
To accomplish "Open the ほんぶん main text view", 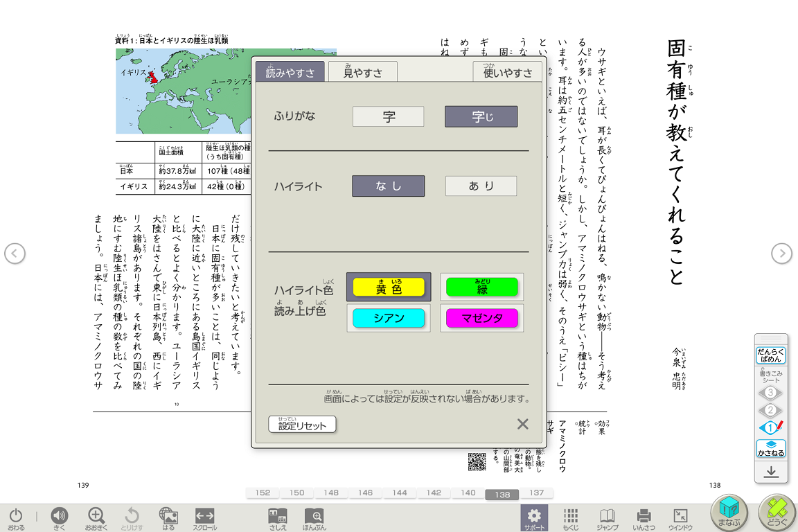I will [x=314, y=515].
